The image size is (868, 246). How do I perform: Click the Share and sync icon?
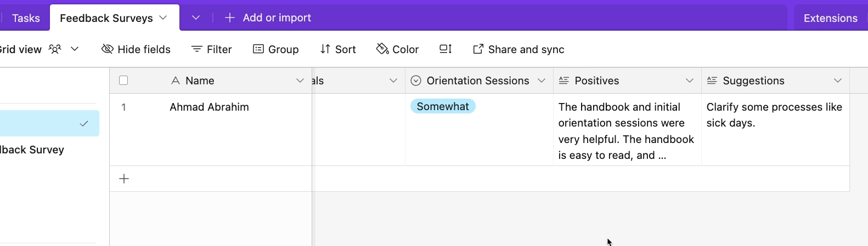coord(478,49)
